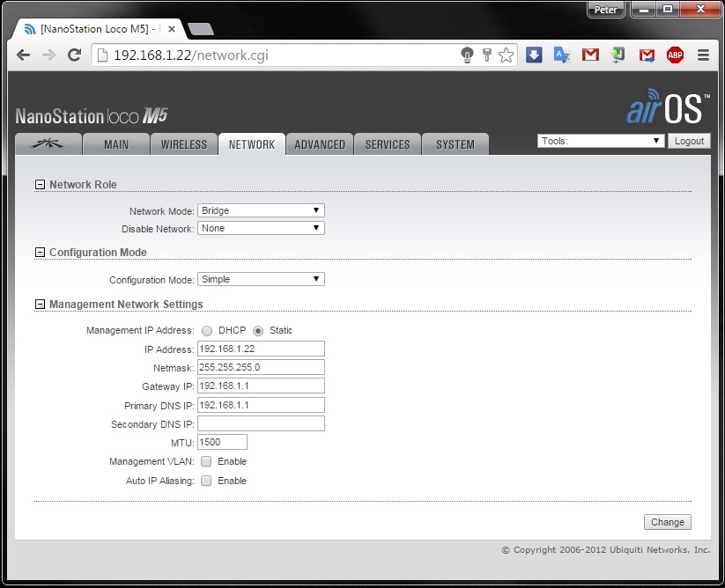This screenshot has height=588, width=725.
Task: Click the green monitor extension icon
Action: [x=618, y=55]
